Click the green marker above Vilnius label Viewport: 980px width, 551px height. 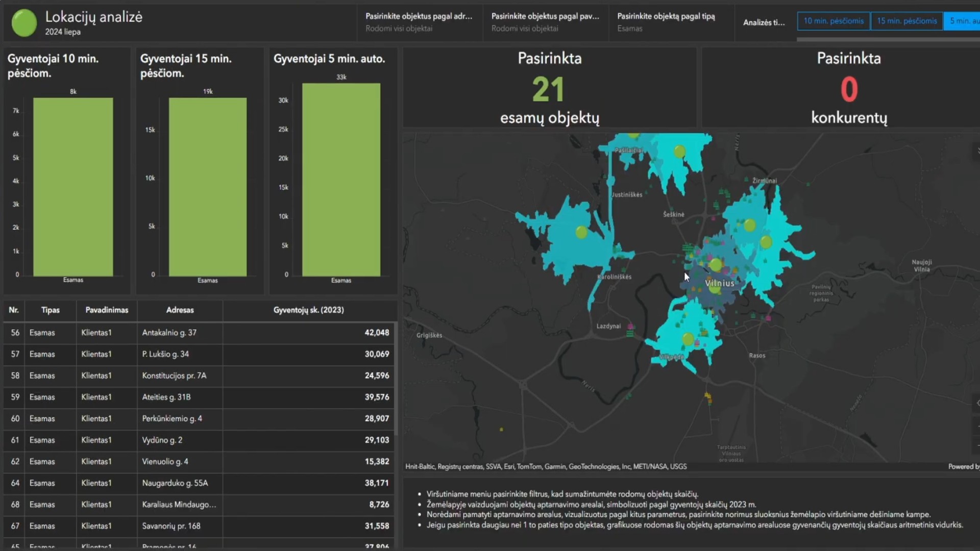[x=716, y=265]
